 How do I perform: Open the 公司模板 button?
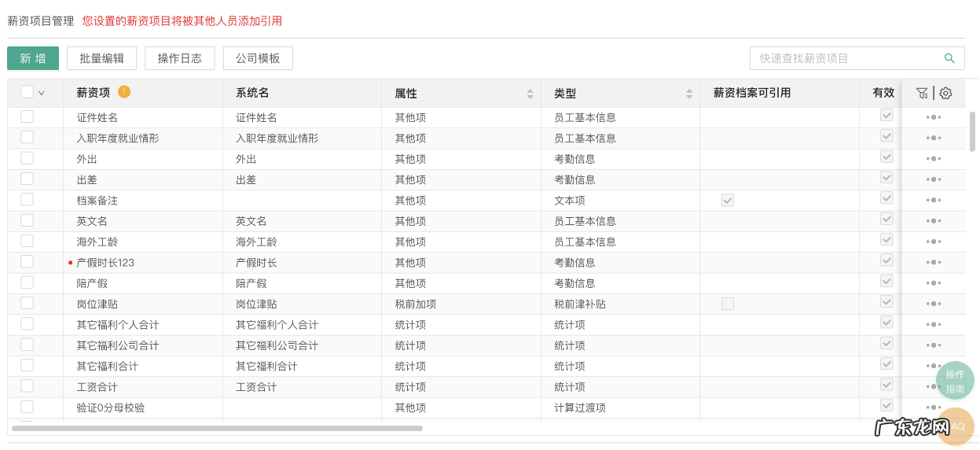pos(258,58)
